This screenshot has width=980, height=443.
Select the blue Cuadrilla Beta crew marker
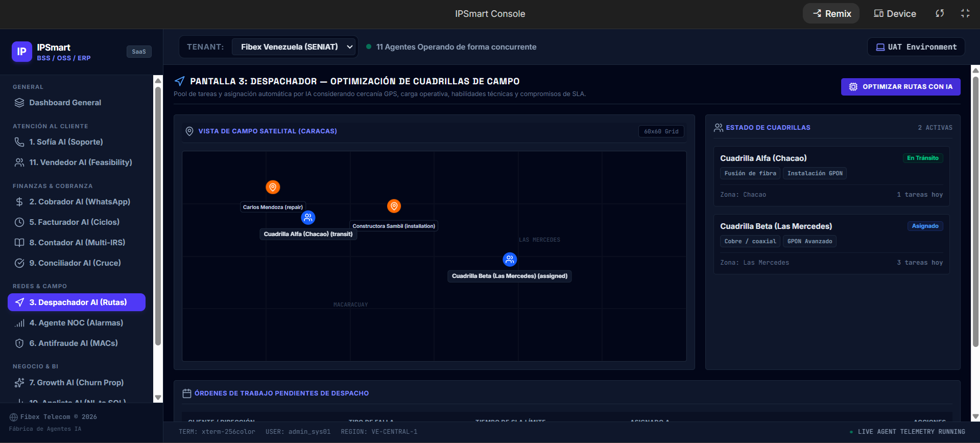click(x=510, y=260)
